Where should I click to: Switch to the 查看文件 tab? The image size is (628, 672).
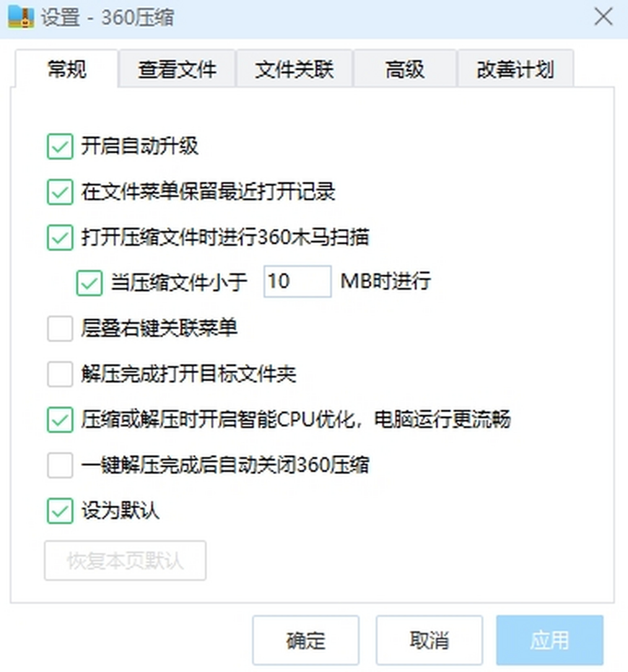177,69
